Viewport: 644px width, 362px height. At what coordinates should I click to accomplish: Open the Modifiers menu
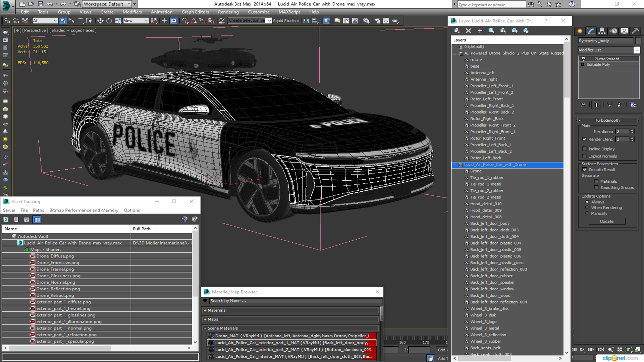132,12
